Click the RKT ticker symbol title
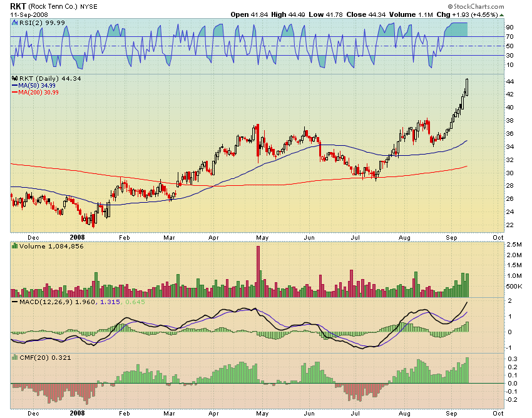This screenshot has width=532, height=418. pos(18,6)
